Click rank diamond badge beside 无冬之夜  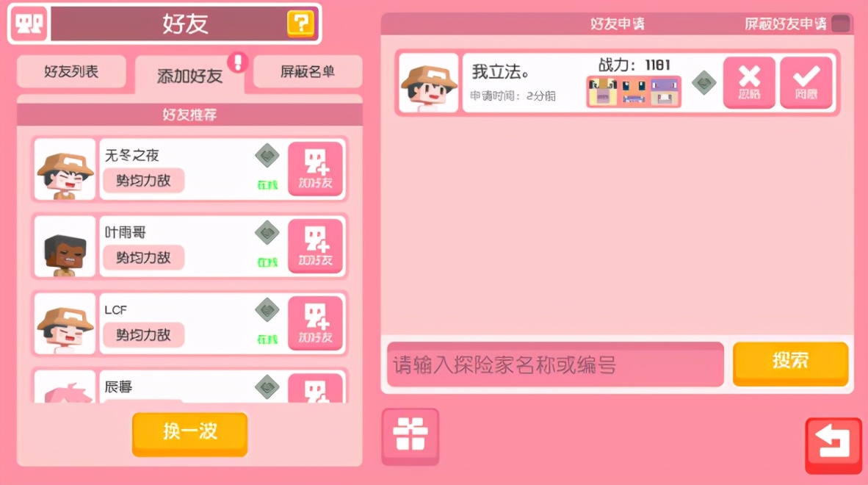[267, 156]
